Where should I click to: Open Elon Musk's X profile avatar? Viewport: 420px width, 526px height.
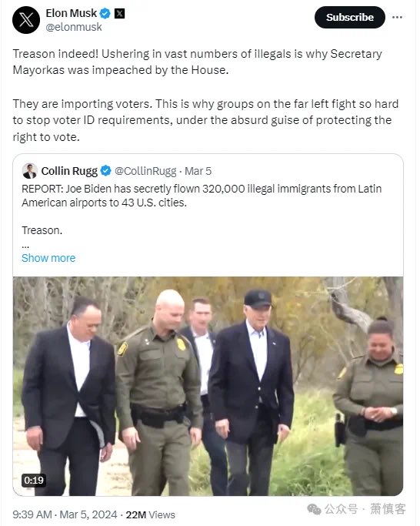point(26,20)
